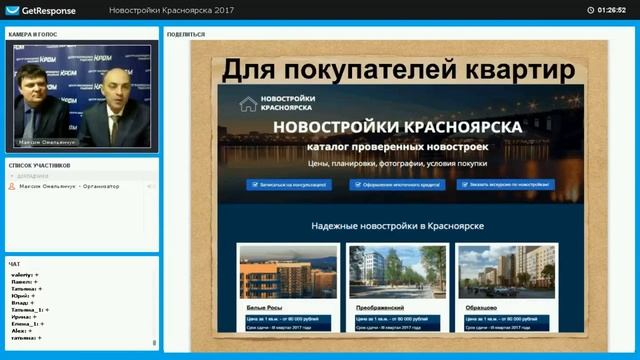Click the GetResponse envelope logo icon
The height and width of the screenshot is (360, 640).
tap(12, 11)
